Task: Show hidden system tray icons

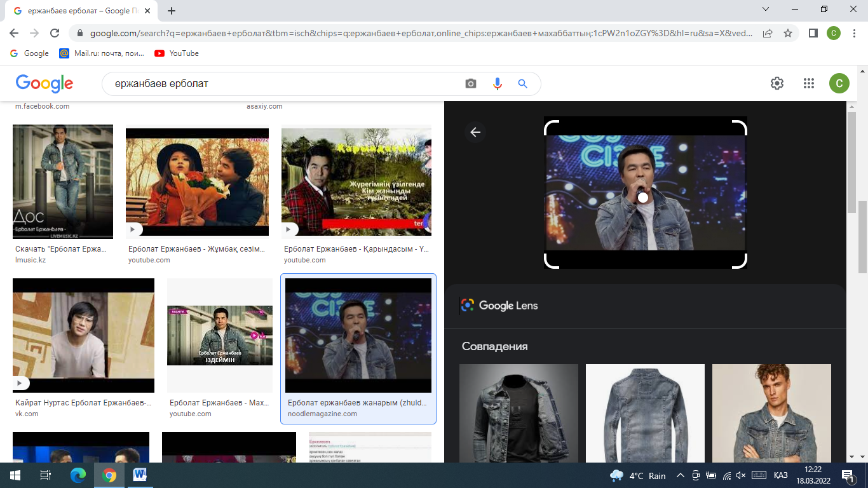Action: click(680, 475)
